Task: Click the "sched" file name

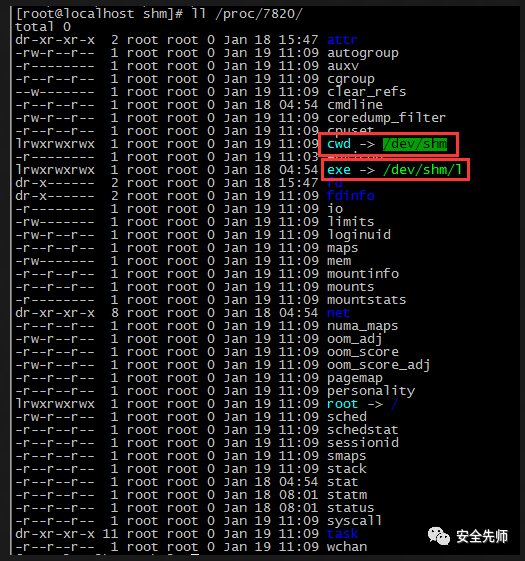Action: click(346, 416)
